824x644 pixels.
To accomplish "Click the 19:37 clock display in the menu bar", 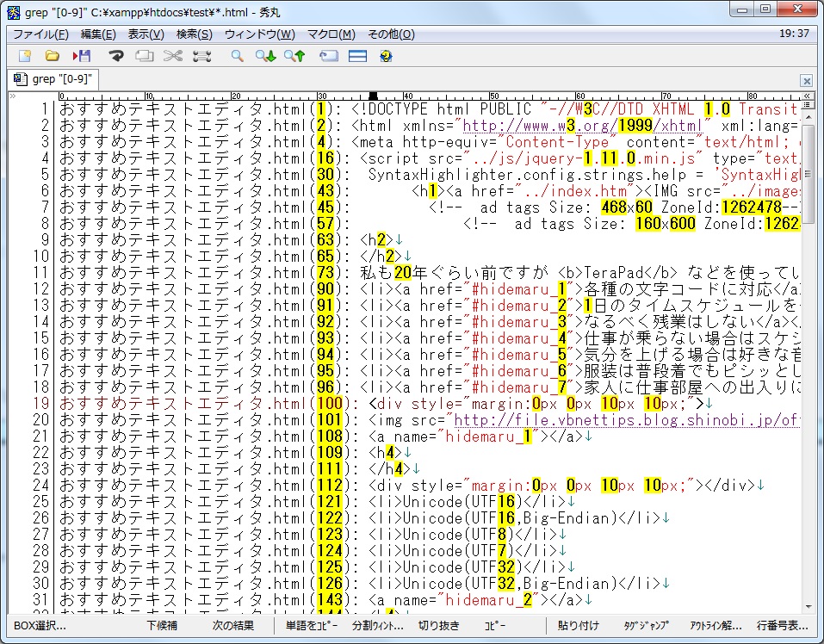I will coord(794,34).
